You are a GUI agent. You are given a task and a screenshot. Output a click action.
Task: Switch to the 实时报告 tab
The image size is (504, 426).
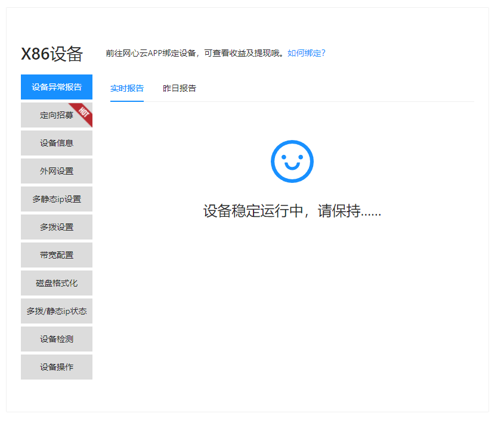127,88
